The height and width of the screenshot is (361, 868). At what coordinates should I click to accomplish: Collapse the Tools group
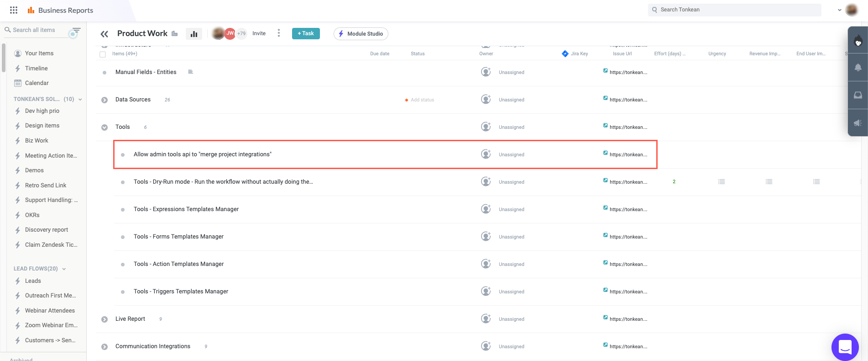[105, 127]
